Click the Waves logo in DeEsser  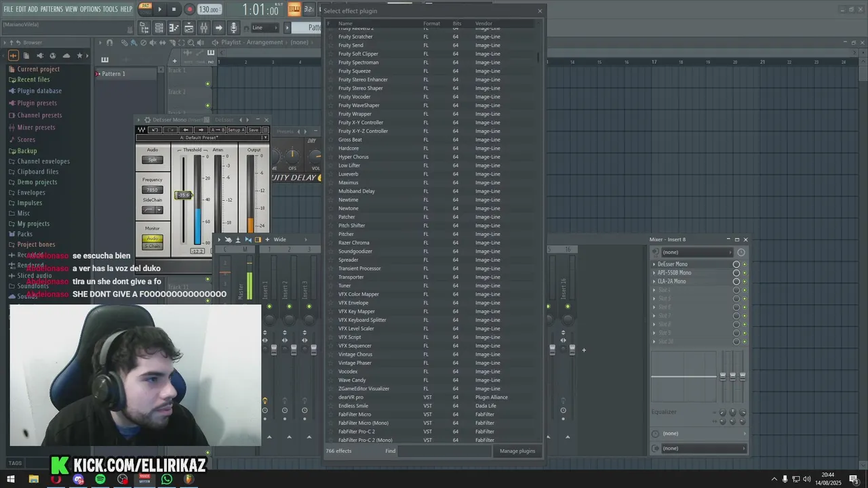141,129
